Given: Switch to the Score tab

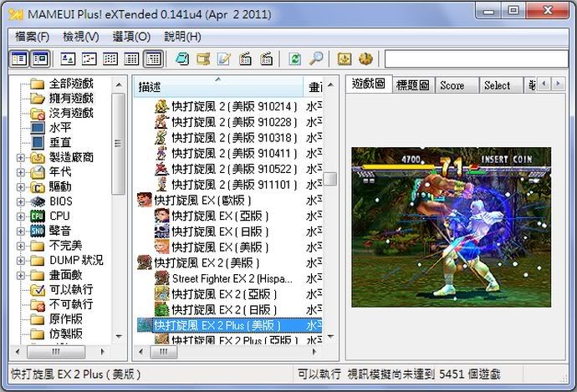Looking at the screenshot, I should [457, 85].
